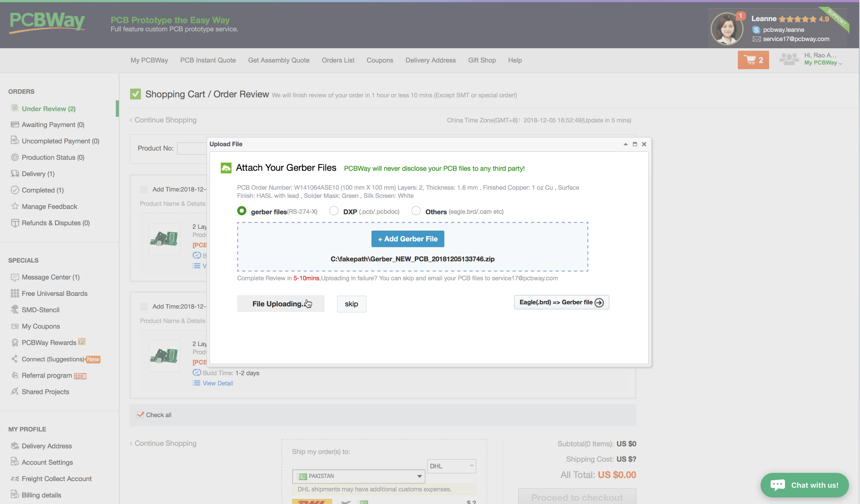
Task: Click the Production Status gear icon
Action: [15, 157]
